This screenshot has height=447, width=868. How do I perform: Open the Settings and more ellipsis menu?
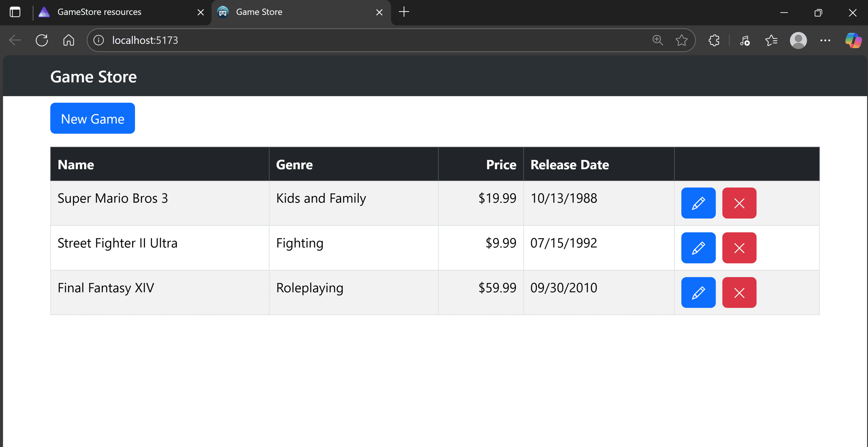click(x=825, y=40)
